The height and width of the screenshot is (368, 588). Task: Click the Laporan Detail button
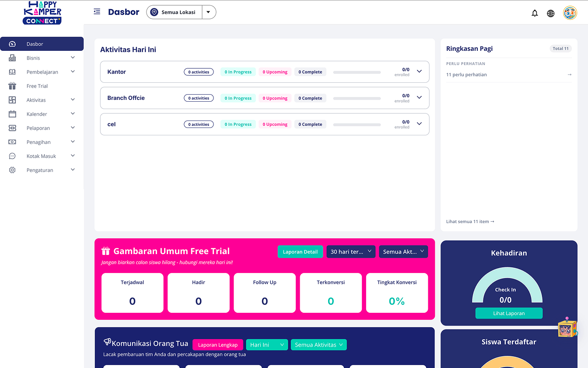point(300,251)
